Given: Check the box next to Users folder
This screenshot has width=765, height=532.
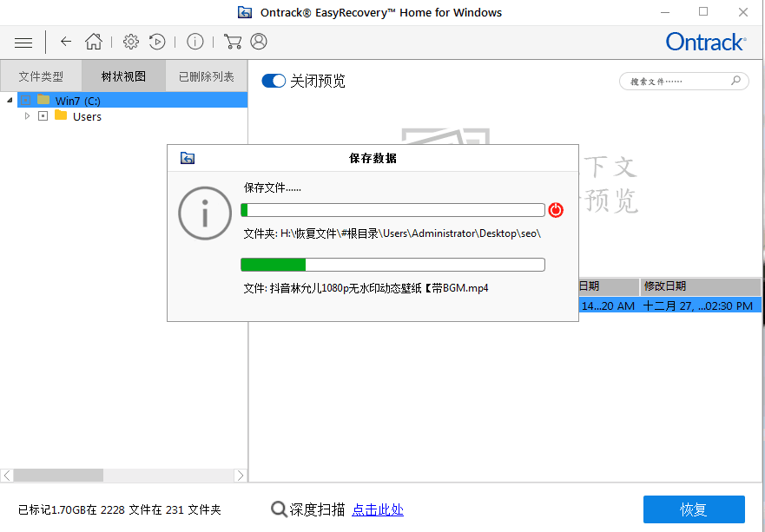Looking at the screenshot, I should [x=43, y=116].
